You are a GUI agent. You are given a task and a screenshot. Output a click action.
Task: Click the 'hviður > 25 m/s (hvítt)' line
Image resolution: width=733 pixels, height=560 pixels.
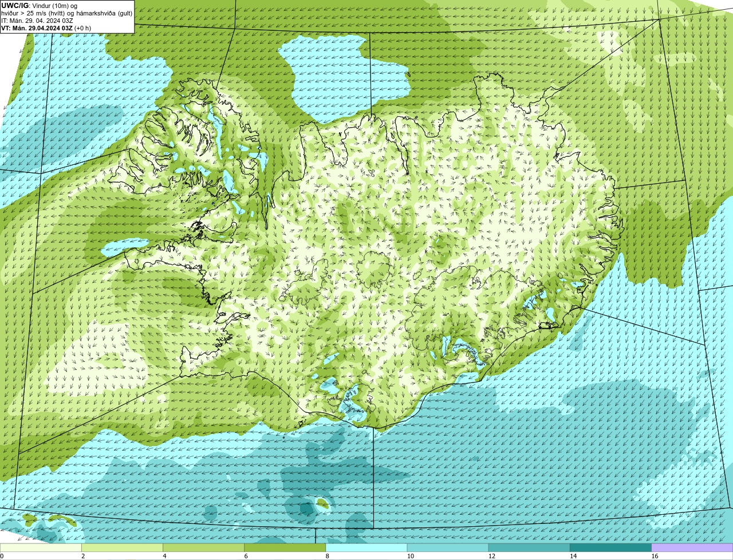click(67, 13)
